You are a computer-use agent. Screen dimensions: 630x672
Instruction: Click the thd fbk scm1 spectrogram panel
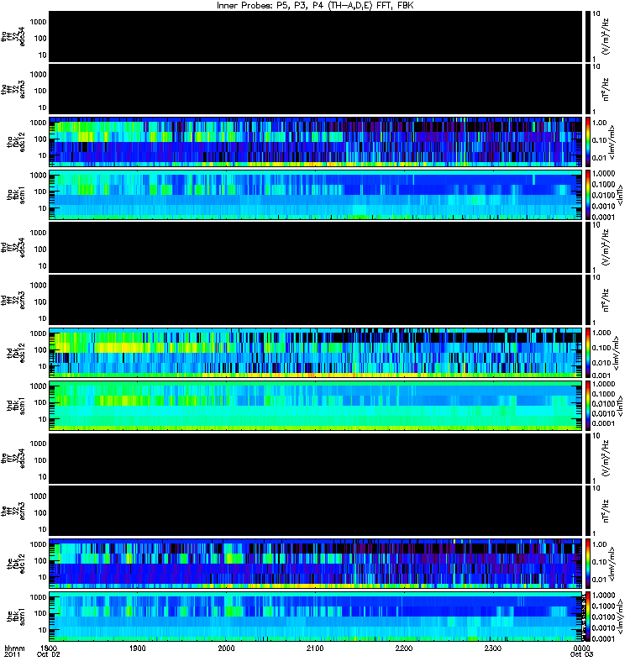pos(316,406)
